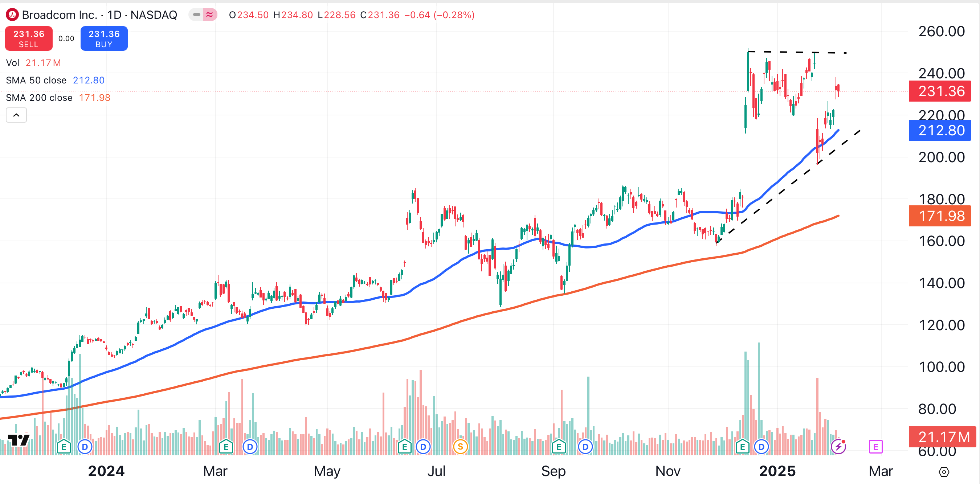
Task: Click the dividend D marker near Sep
Action: coord(585,446)
